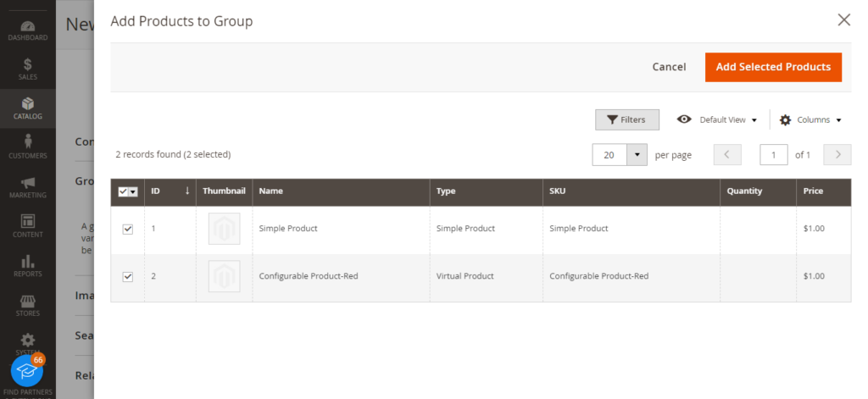This screenshot has width=868, height=399.
Task: Click the Cancel button
Action: [669, 67]
